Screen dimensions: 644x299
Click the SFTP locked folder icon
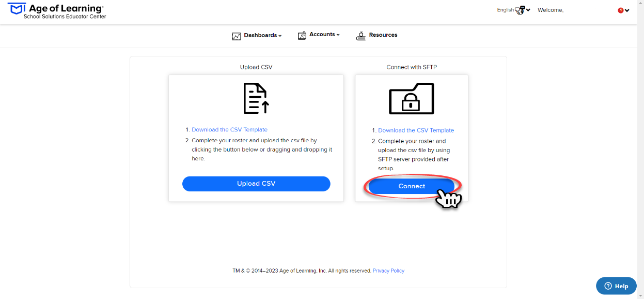tap(412, 98)
